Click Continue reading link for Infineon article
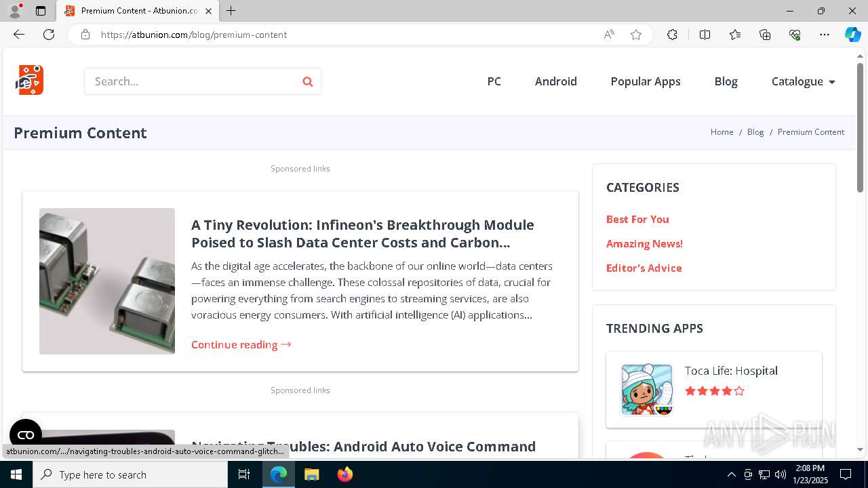868x488 pixels. tap(241, 344)
